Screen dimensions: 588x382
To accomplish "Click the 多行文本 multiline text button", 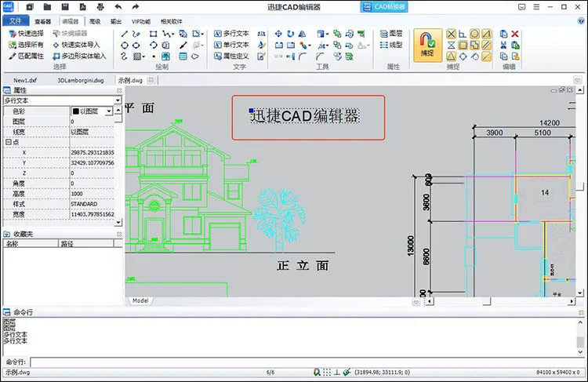I will [x=231, y=34].
